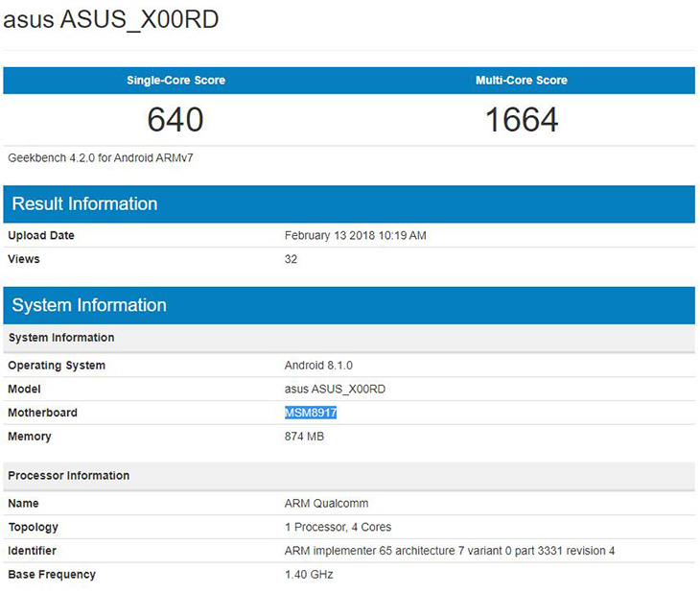Viewport: 700px width, 593px height.
Task: Click the single-core score number 640
Action: point(175,120)
